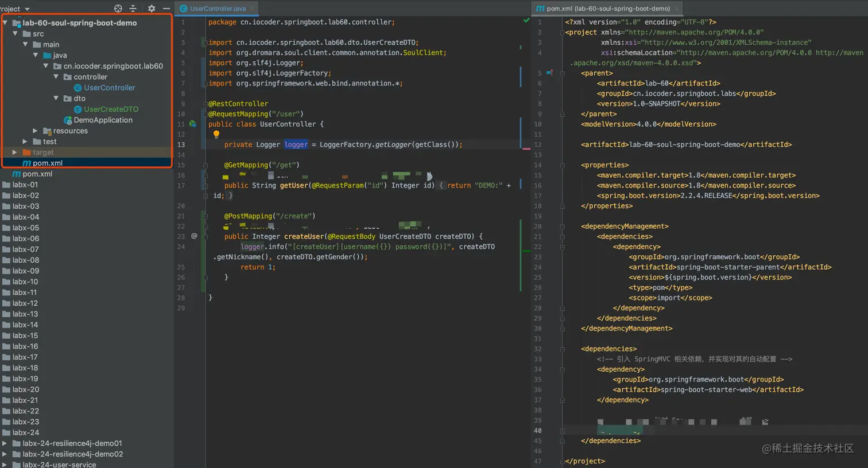868x468 pixels.
Task: Click the createUser method name on line 23
Action: (304, 236)
